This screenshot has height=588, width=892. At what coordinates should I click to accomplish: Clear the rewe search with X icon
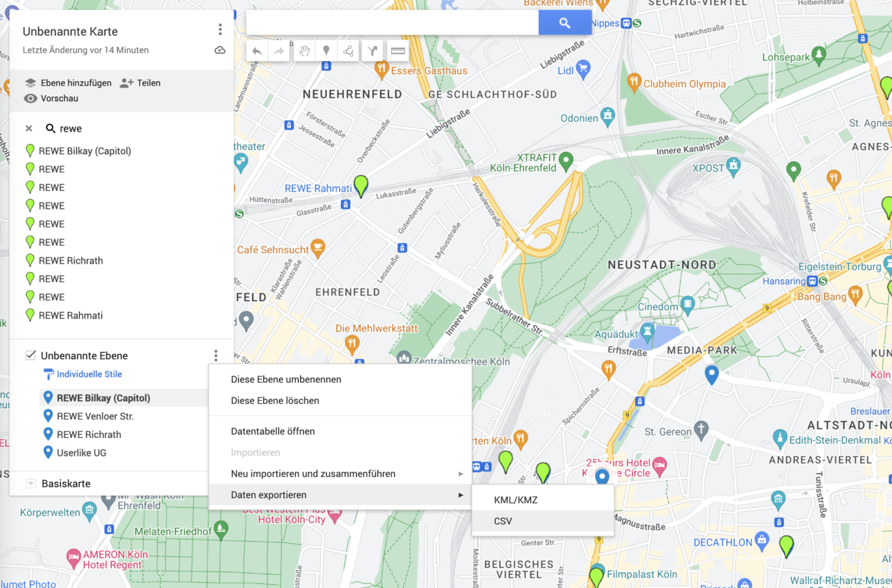point(29,128)
